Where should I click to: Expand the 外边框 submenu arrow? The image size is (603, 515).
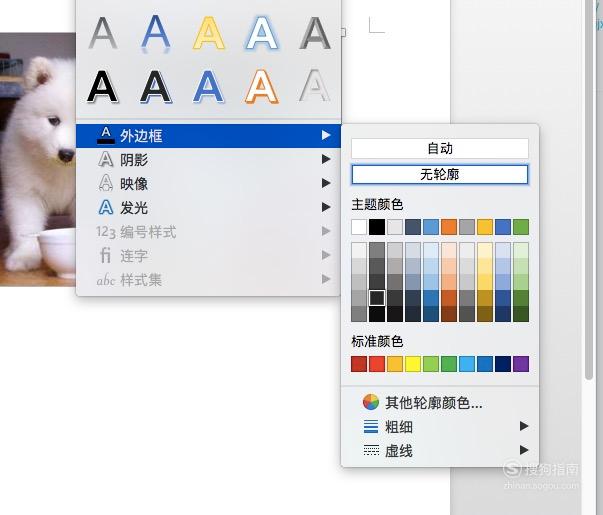click(326, 135)
